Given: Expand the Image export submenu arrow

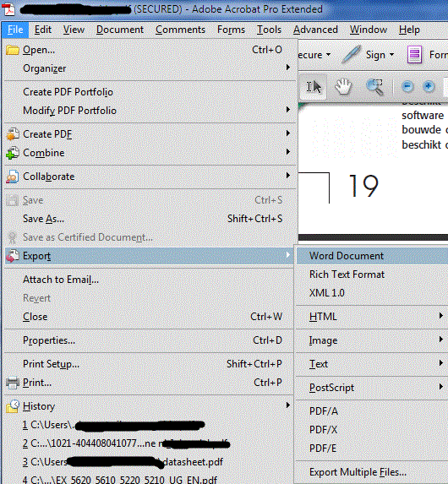Looking at the screenshot, I should (x=441, y=340).
